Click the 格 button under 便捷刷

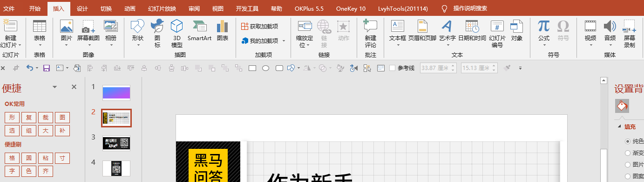click(12, 158)
